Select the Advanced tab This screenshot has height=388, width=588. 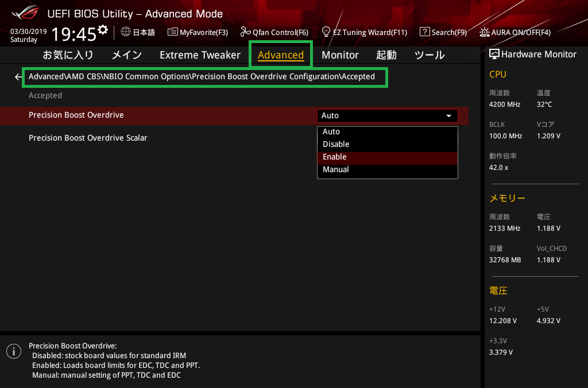point(280,55)
